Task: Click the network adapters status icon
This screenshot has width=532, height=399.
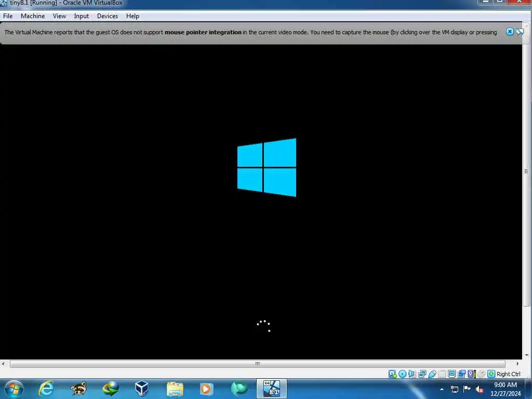Action: tap(422, 374)
